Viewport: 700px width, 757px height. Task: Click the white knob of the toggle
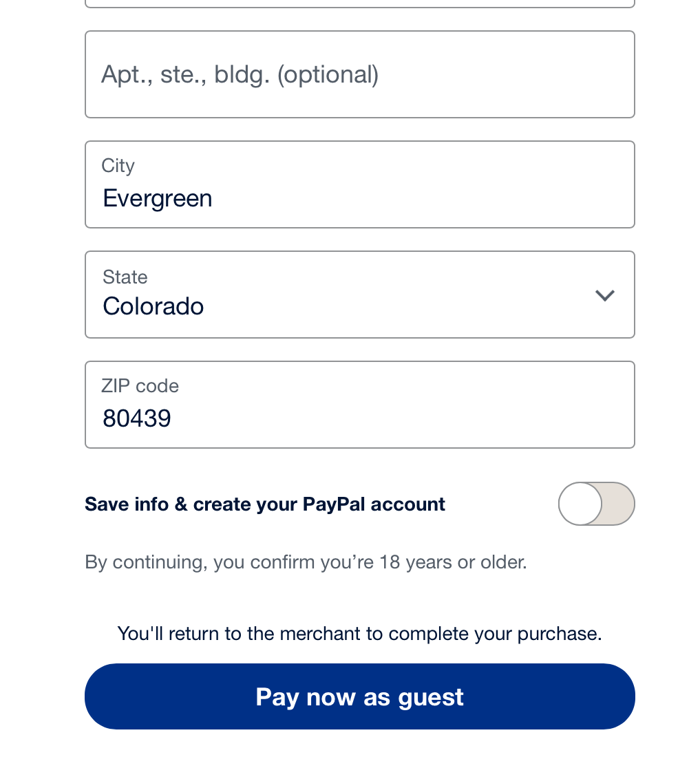point(580,504)
